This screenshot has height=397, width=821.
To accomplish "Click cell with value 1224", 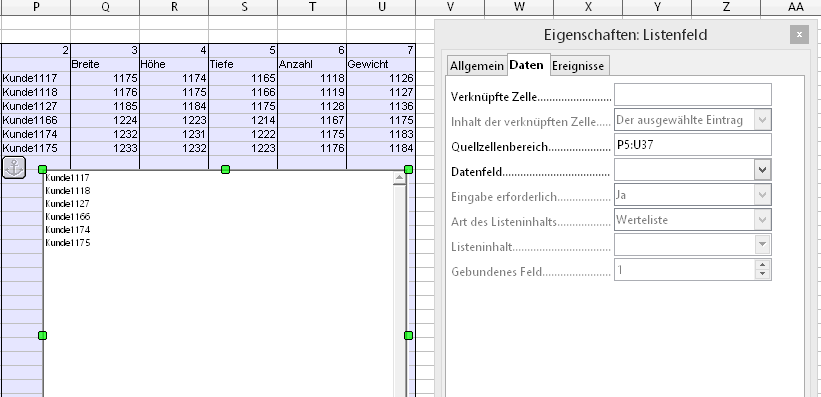I will click(105, 120).
